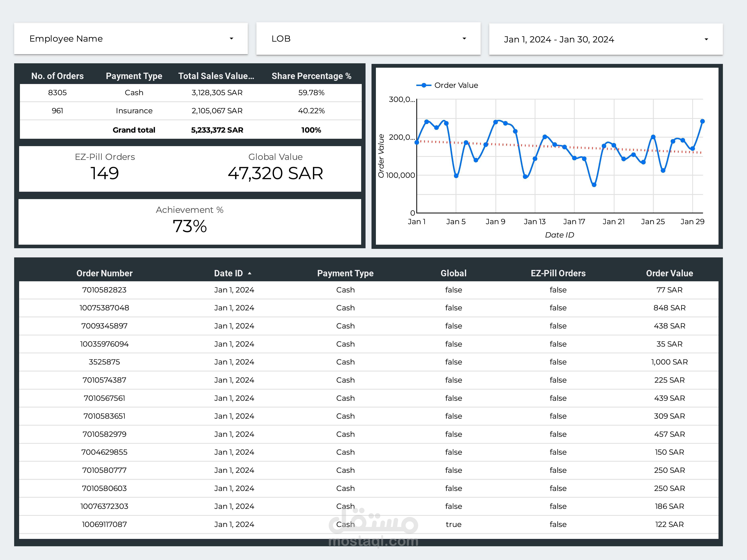Select the Global Value 47,320 SAR scorecard
The height and width of the screenshot is (560, 747).
275,168
